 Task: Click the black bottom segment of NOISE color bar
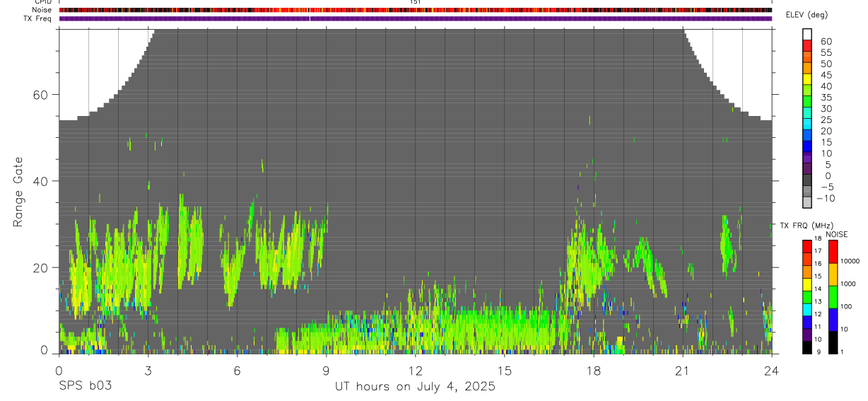coord(833,342)
